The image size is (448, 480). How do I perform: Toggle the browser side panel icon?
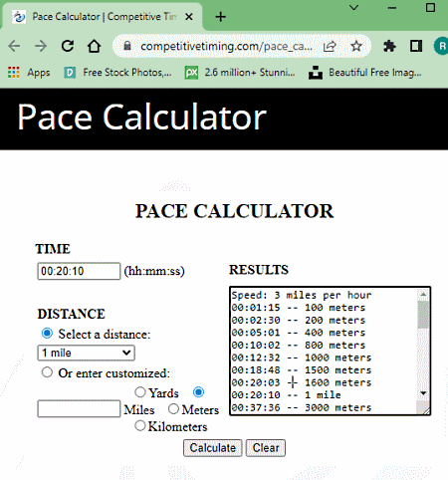pyautogui.click(x=416, y=46)
